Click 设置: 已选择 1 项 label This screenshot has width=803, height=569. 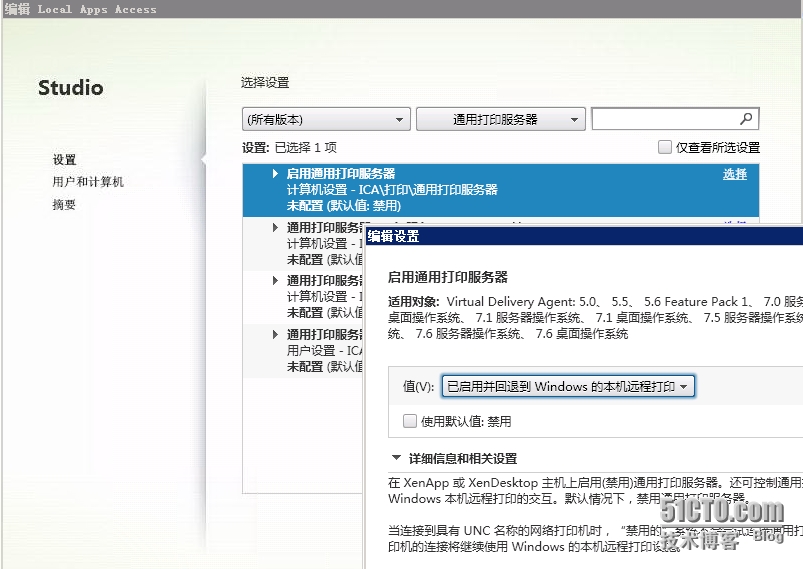pos(289,147)
